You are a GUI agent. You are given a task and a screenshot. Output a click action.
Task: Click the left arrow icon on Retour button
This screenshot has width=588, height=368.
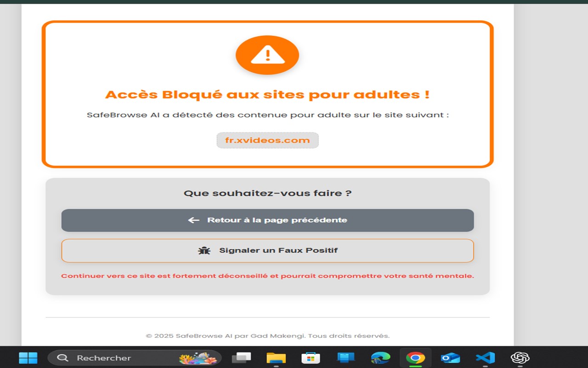[193, 220]
